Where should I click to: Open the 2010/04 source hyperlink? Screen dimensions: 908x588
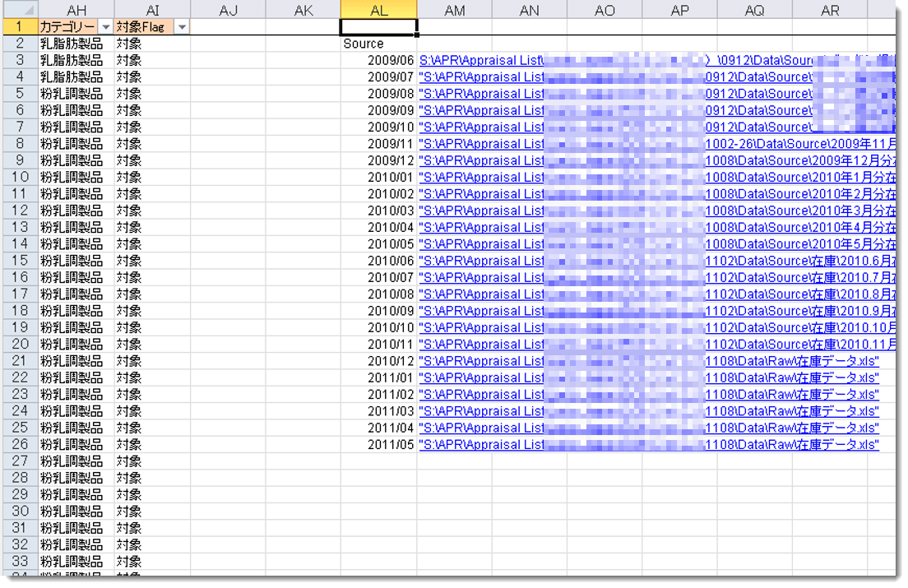[x=657, y=228]
